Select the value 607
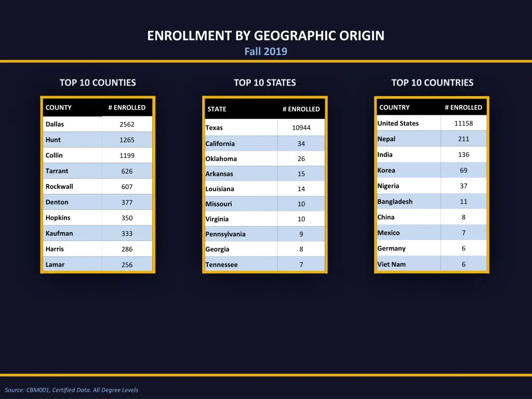Image resolution: width=532 pixels, height=399 pixels. [x=127, y=187]
